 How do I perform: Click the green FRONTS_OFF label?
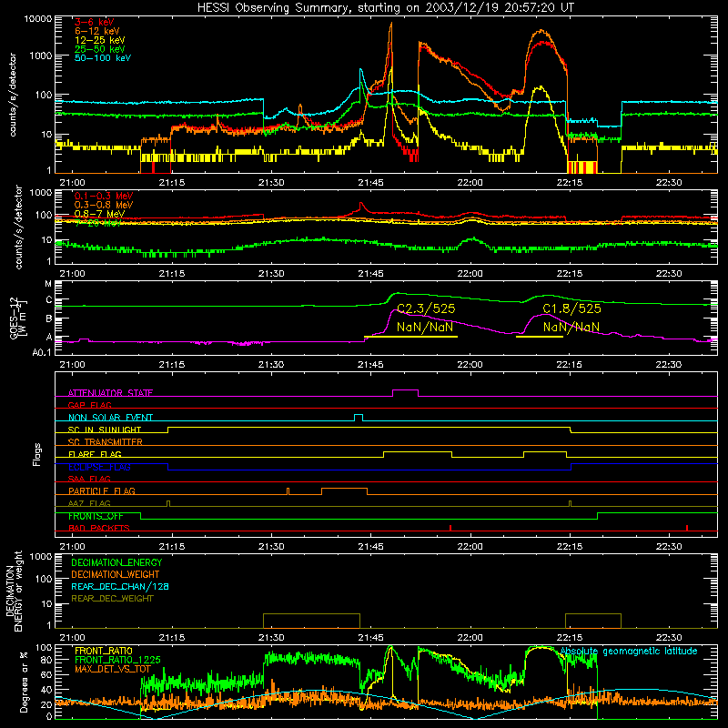pos(96,516)
